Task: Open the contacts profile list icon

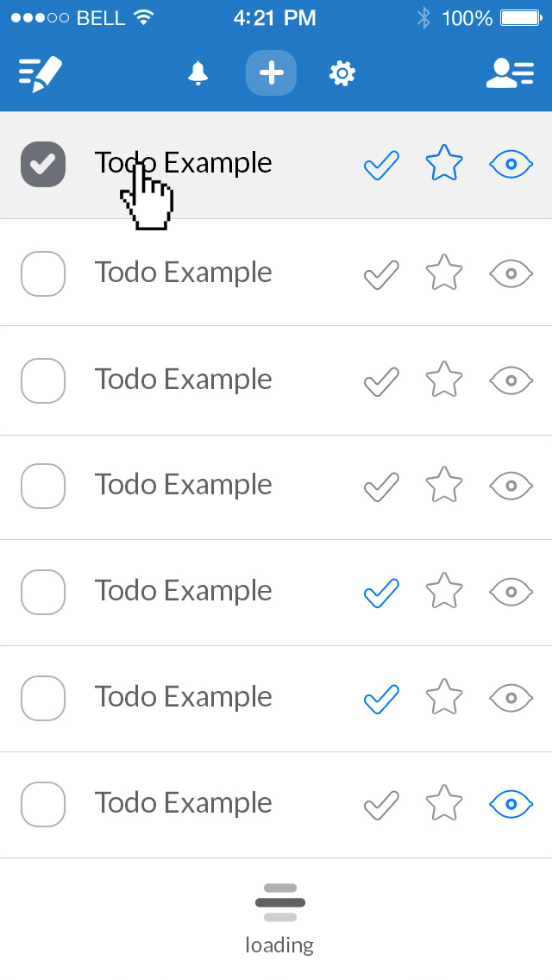Action: tap(510, 74)
